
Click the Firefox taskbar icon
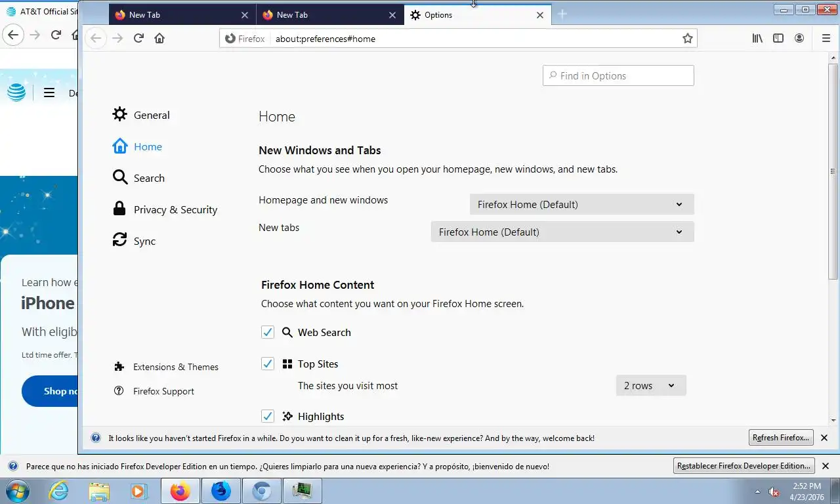(x=180, y=491)
